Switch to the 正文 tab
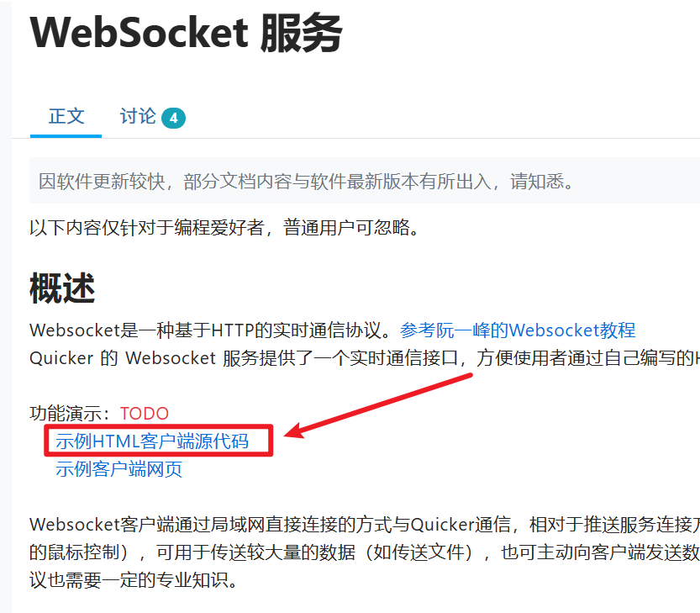This screenshot has height=613, width=700. point(66,117)
